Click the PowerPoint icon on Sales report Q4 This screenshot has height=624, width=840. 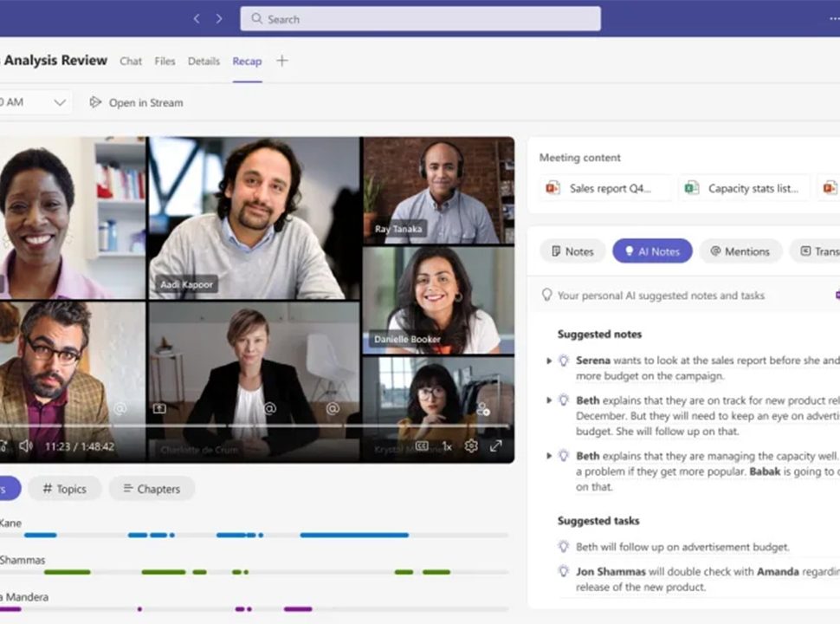tap(552, 188)
